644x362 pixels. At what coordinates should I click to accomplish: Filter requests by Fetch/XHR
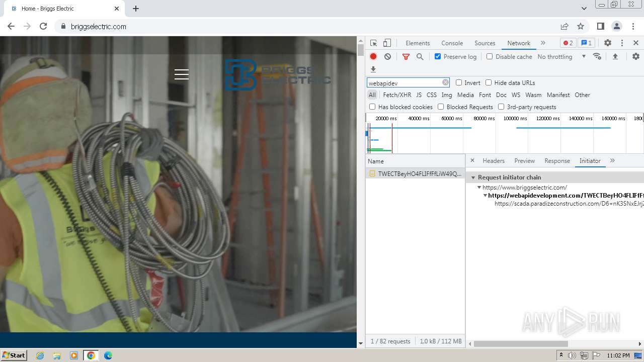point(397,95)
